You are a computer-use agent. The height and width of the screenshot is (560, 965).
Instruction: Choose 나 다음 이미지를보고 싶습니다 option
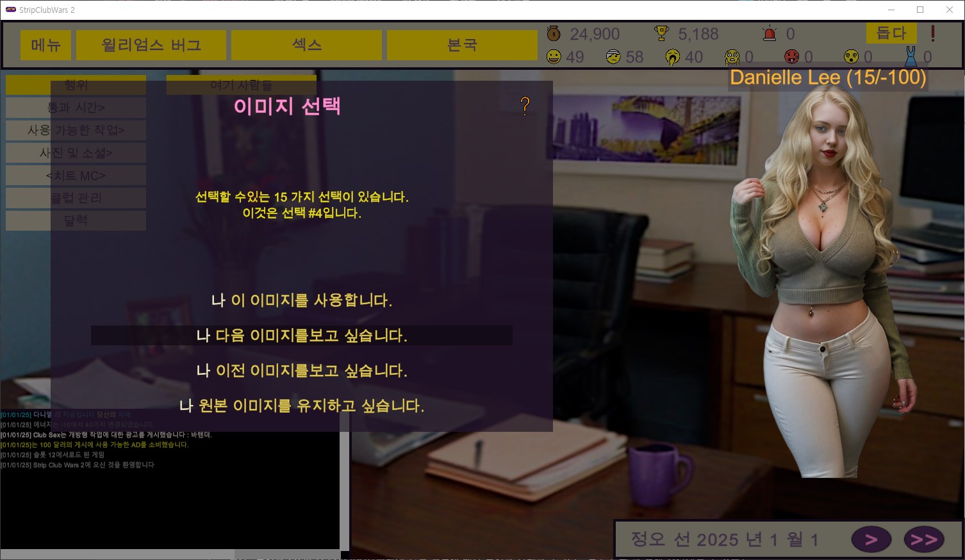click(301, 336)
